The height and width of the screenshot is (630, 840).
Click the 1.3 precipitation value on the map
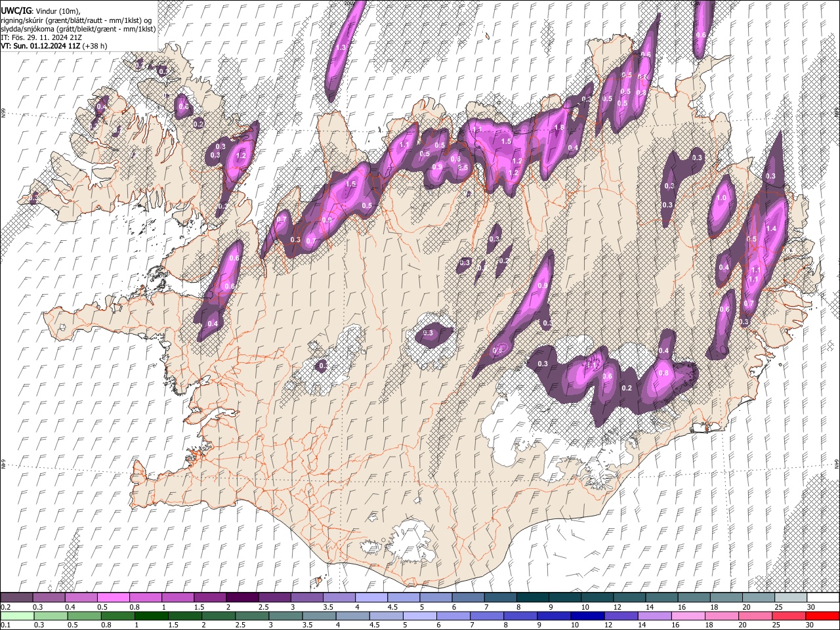click(x=341, y=47)
